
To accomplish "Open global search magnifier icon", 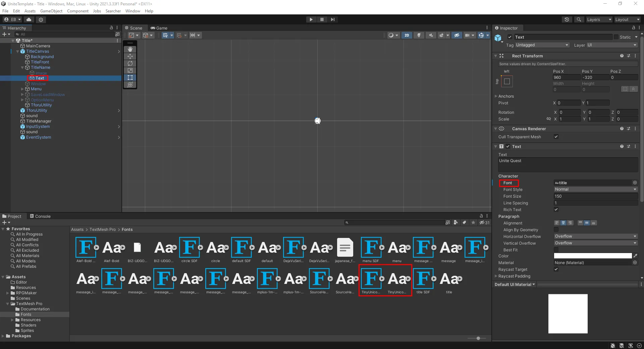I will coord(579,19).
